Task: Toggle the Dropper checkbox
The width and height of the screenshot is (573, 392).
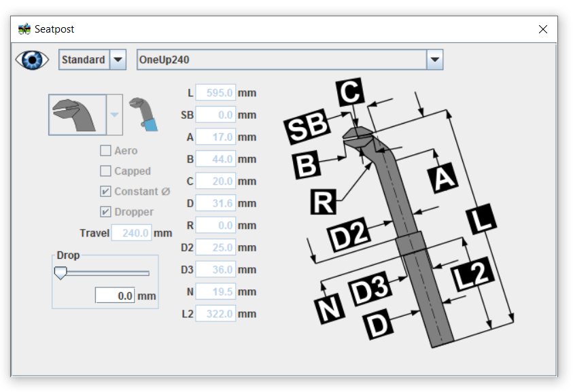Action: pyautogui.click(x=105, y=212)
